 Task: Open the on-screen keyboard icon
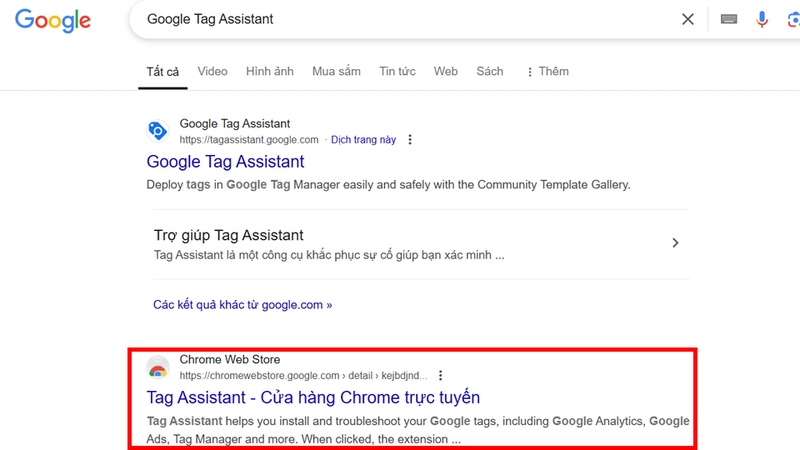click(x=729, y=19)
